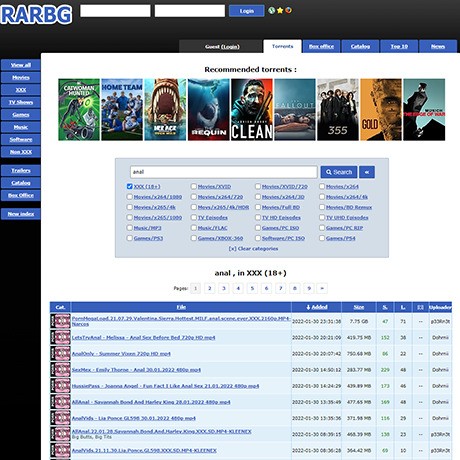The height and width of the screenshot is (460, 460).
Task: Open Software in the sidebar
Action: (21, 139)
